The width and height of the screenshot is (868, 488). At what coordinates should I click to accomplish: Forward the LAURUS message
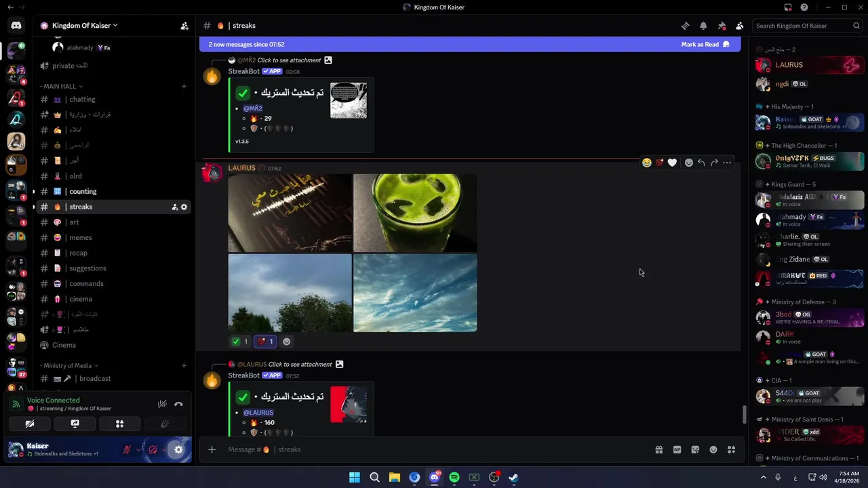point(714,163)
